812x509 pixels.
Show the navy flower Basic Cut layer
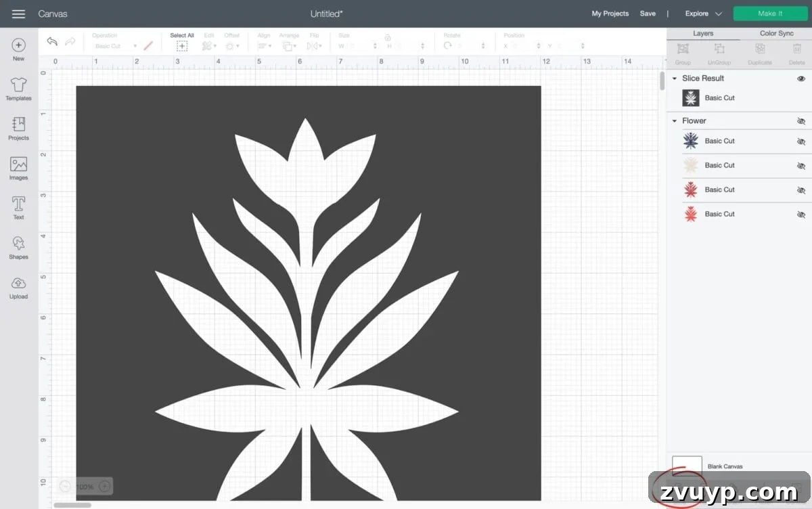click(x=801, y=141)
